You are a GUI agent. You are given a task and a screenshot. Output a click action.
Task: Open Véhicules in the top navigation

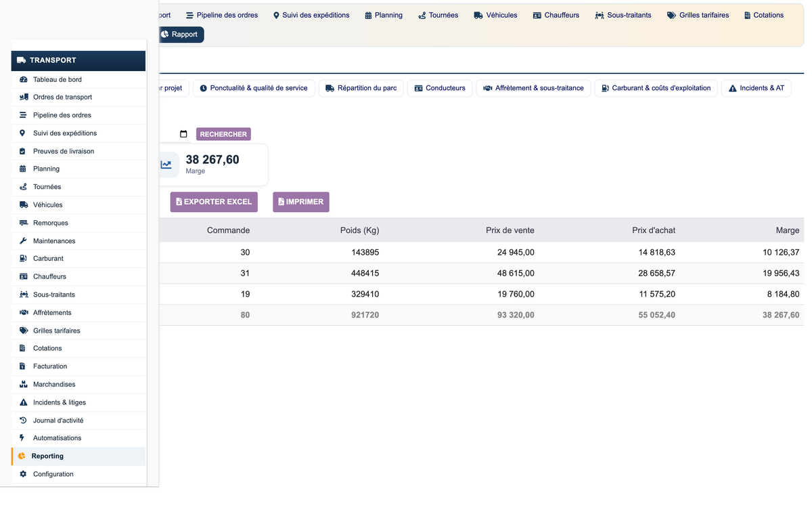pyautogui.click(x=495, y=15)
